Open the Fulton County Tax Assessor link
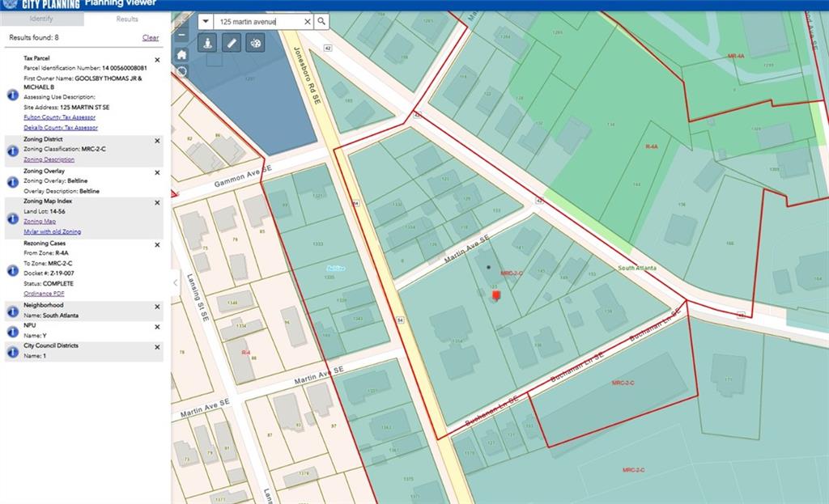This screenshot has width=829, height=504. (x=60, y=117)
